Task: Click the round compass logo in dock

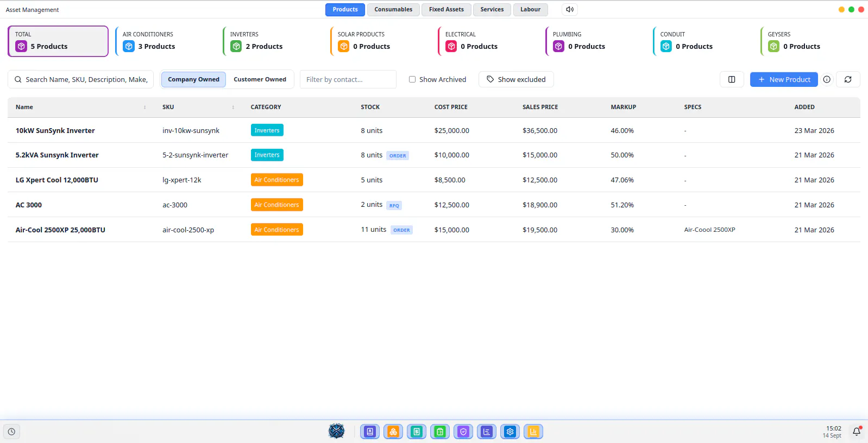Action: [x=337, y=431]
